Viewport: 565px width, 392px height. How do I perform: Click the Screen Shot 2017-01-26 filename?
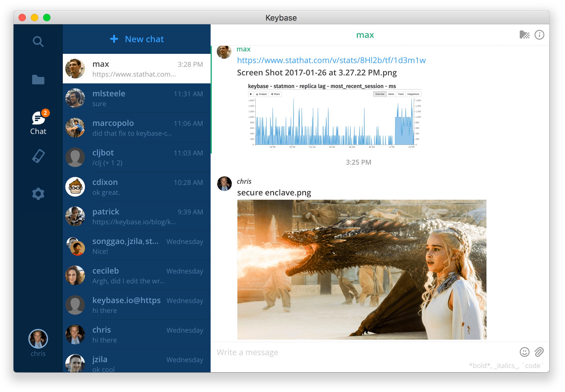[x=317, y=73]
